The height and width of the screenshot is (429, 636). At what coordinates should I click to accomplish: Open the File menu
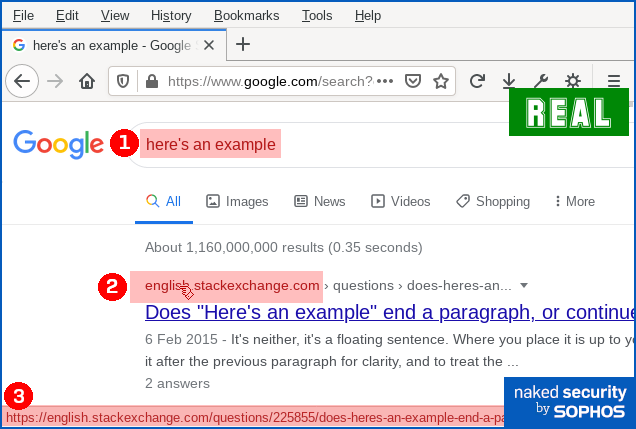pyautogui.click(x=23, y=15)
